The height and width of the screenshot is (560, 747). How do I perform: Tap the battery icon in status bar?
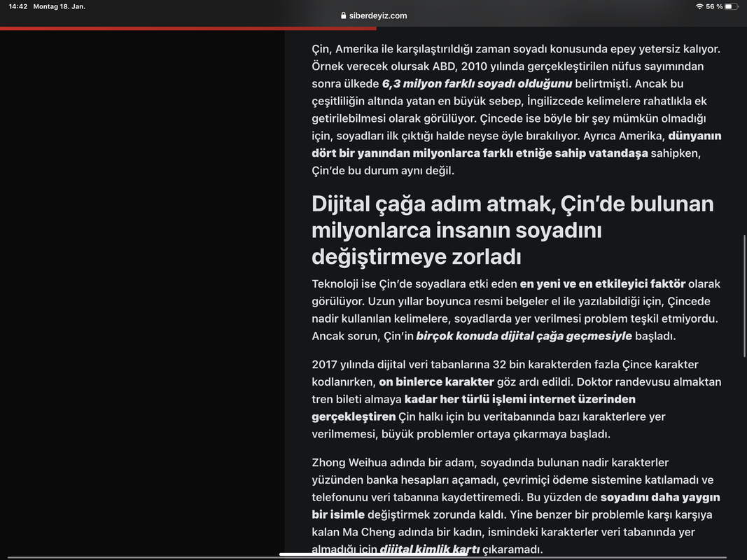click(x=732, y=7)
